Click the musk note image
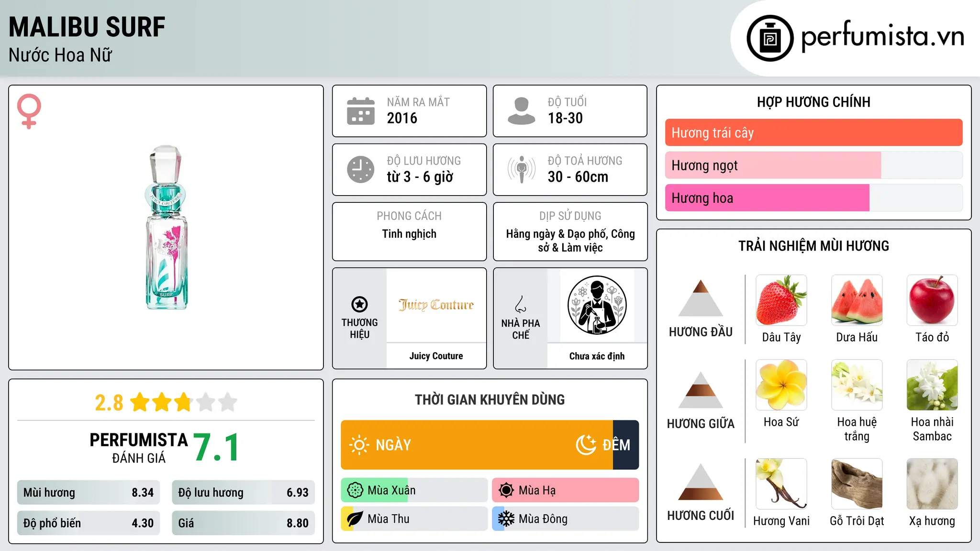This screenshot has height=551, width=980. coord(932,484)
